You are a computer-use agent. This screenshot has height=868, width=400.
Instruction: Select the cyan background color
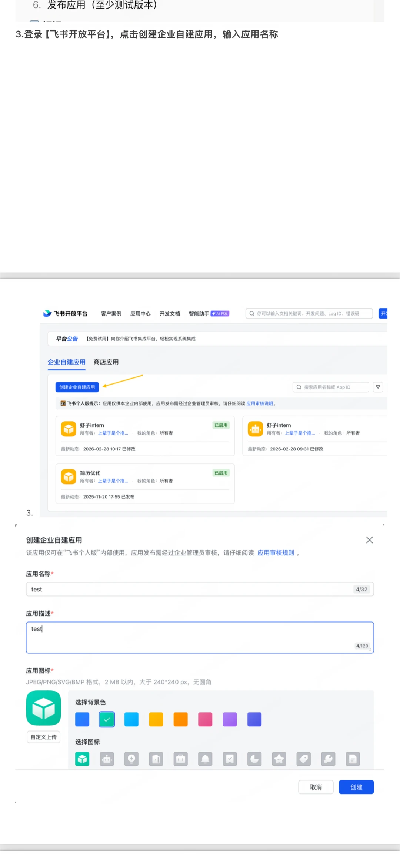pyautogui.click(x=131, y=719)
